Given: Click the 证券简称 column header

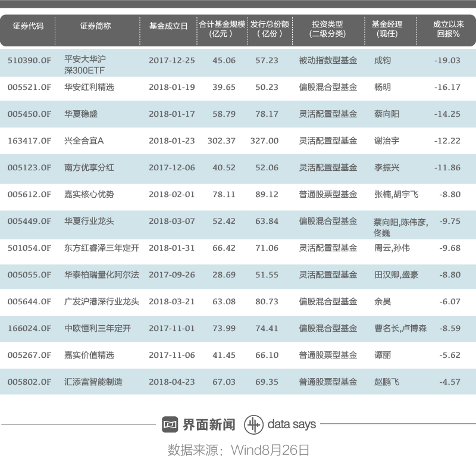Looking at the screenshot, I should (x=95, y=26).
